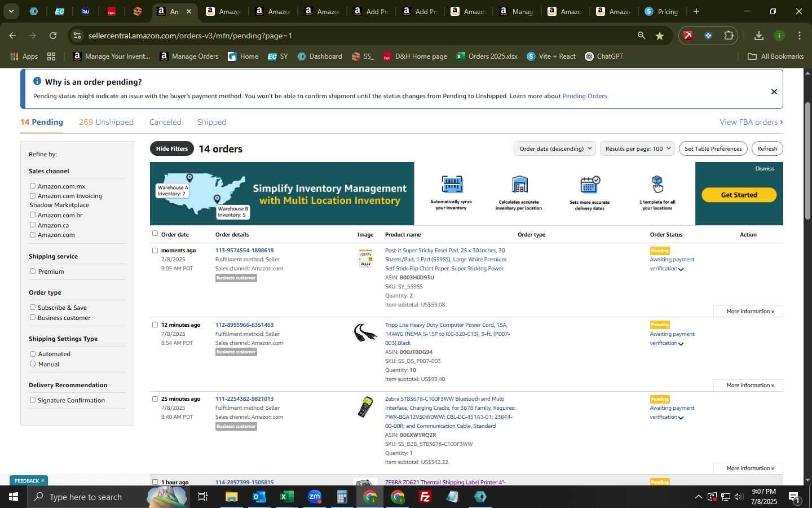
Task: Open the Tripp Lite power cord thumbnail
Action: click(365, 332)
